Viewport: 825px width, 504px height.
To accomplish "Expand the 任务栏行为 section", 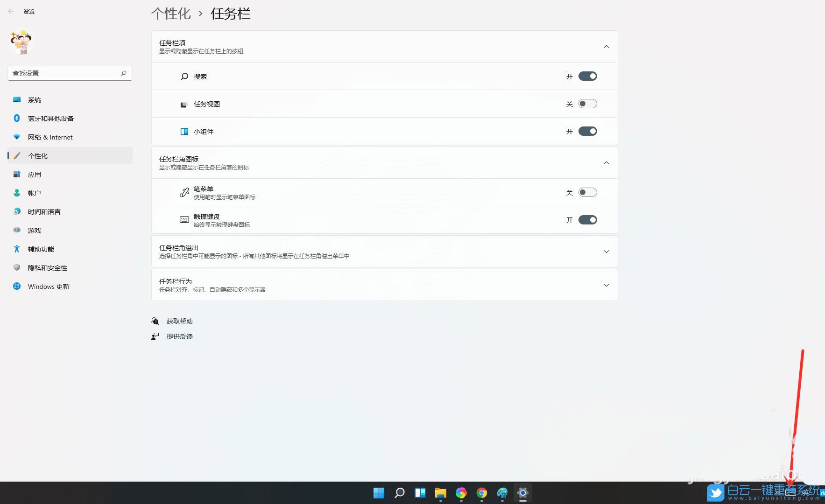I will click(x=606, y=285).
